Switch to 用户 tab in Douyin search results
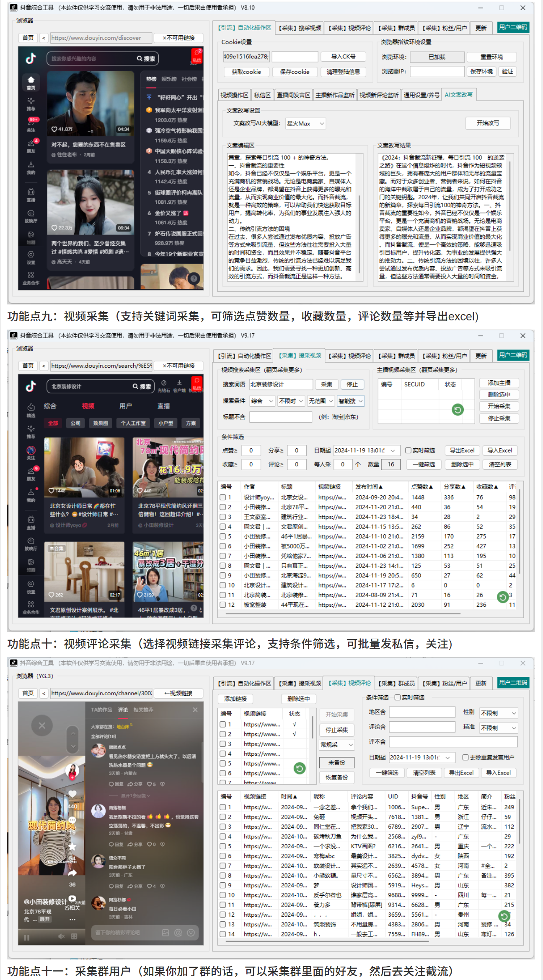Image resolution: width=543 pixels, height=980 pixels. pyautogui.click(x=126, y=406)
